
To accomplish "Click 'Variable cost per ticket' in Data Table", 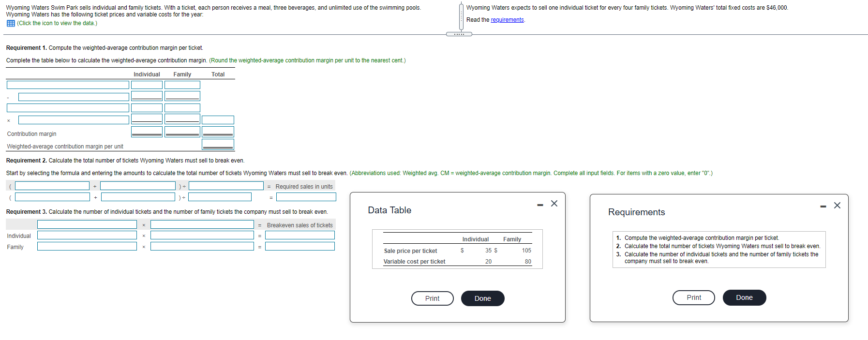I will [x=414, y=262].
